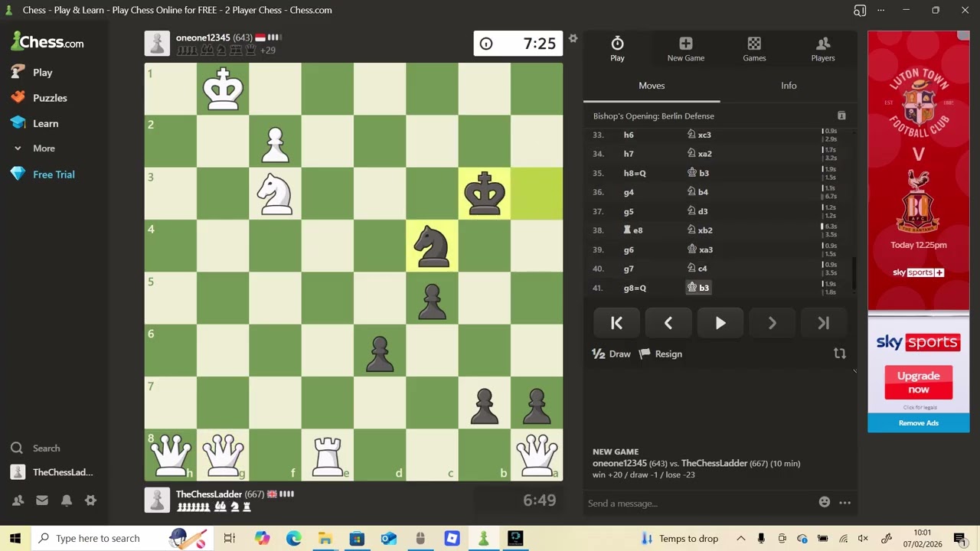
Task: Select move 33 knight xc3
Action: [699, 135]
